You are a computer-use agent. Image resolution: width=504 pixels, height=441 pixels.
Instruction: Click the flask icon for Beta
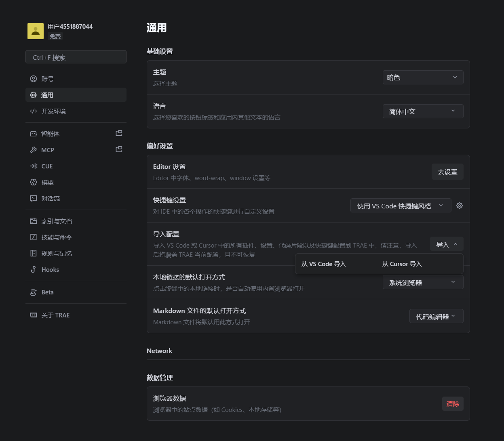tap(34, 292)
